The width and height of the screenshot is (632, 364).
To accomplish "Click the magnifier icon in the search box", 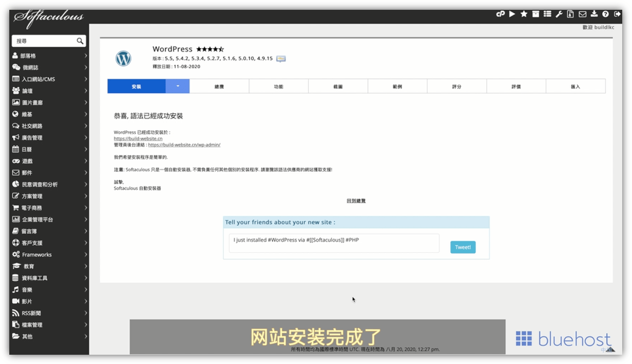I will pyautogui.click(x=80, y=41).
